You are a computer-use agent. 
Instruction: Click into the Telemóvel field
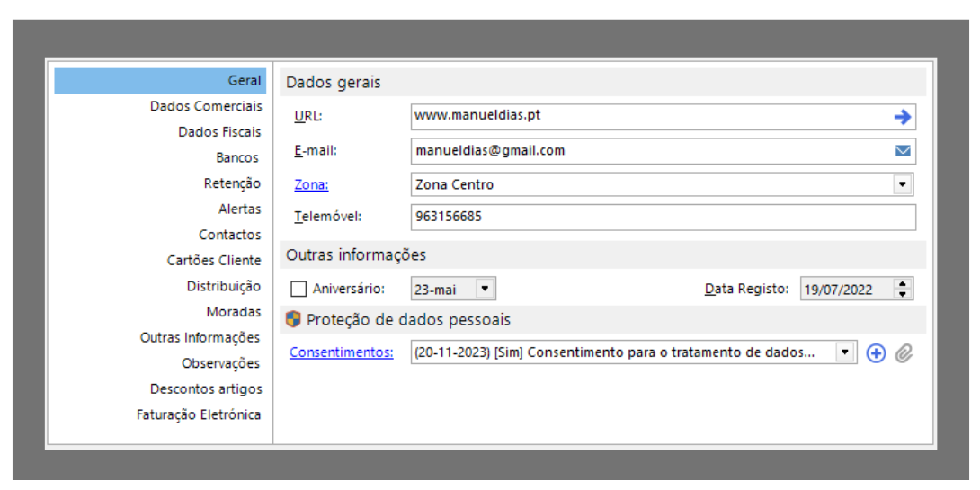tap(662, 218)
